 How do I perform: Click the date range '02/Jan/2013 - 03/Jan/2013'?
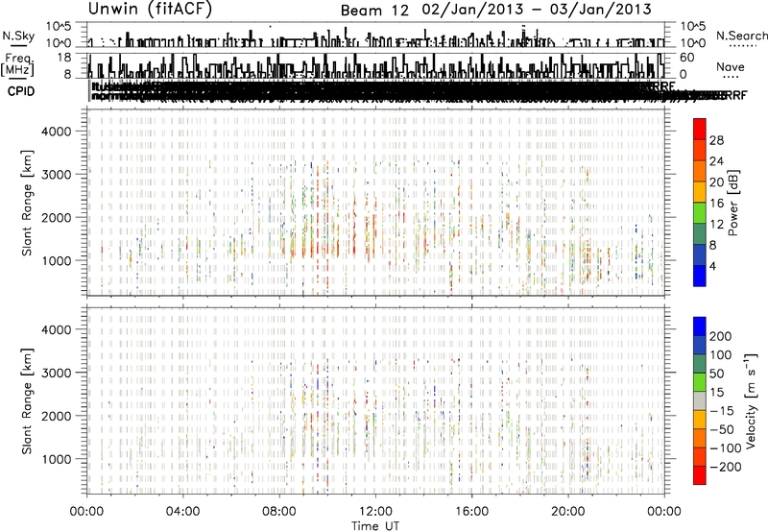[537, 10]
